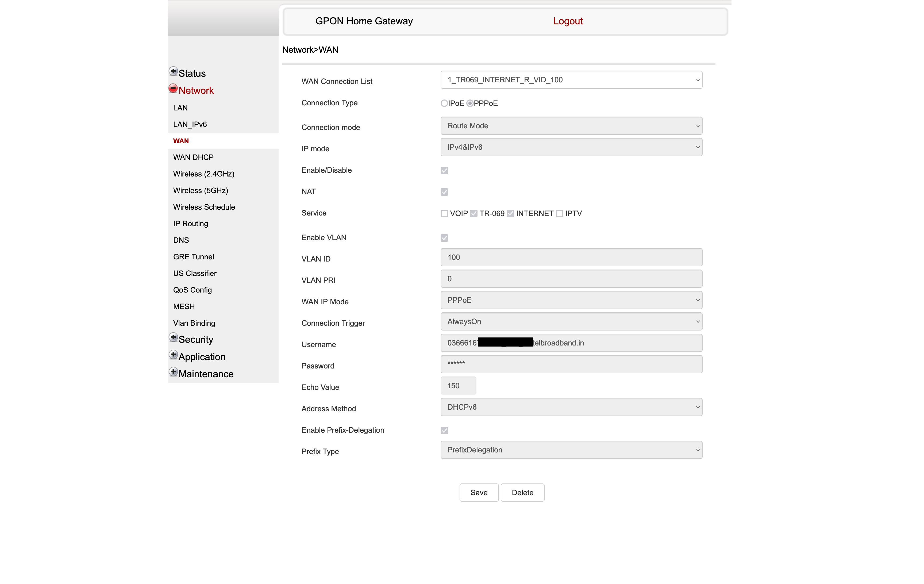
Task: Collapse the Network section minus icon
Action: pyautogui.click(x=173, y=89)
